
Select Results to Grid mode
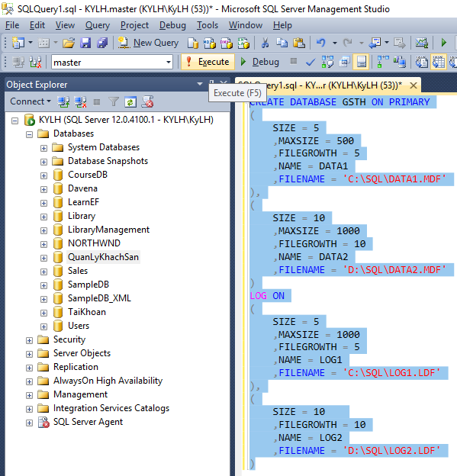(x=439, y=62)
